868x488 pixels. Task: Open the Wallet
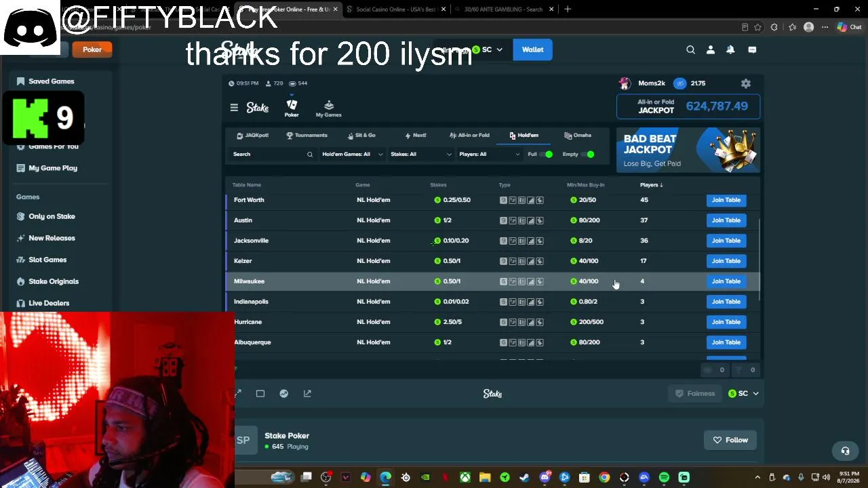click(x=532, y=49)
